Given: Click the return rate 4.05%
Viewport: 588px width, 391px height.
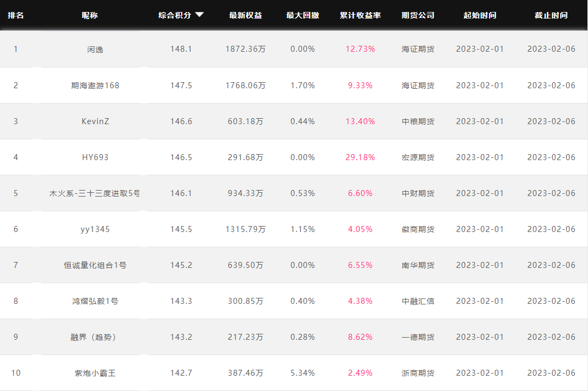Looking at the screenshot, I should (361, 229).
